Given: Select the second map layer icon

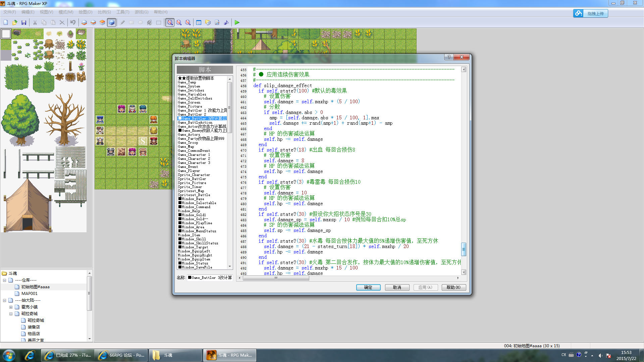Looking at the screenshot, I should (93, 22).
